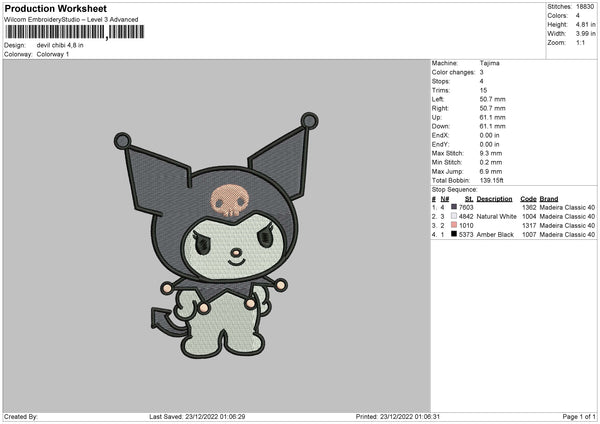Click the 'Colorway 1' value
The width and height of the screenshot is (600, 424).
point(53,54)
